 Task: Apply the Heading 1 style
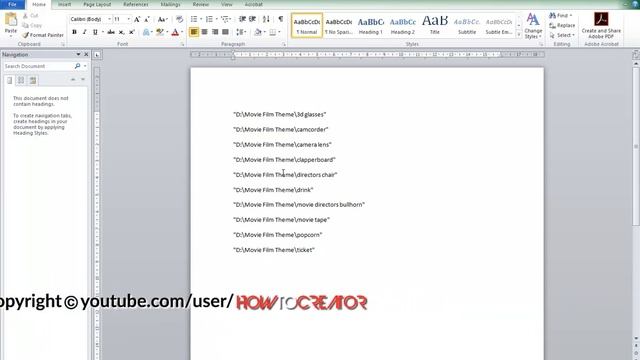pyautogui.click(x=371, y=25)
